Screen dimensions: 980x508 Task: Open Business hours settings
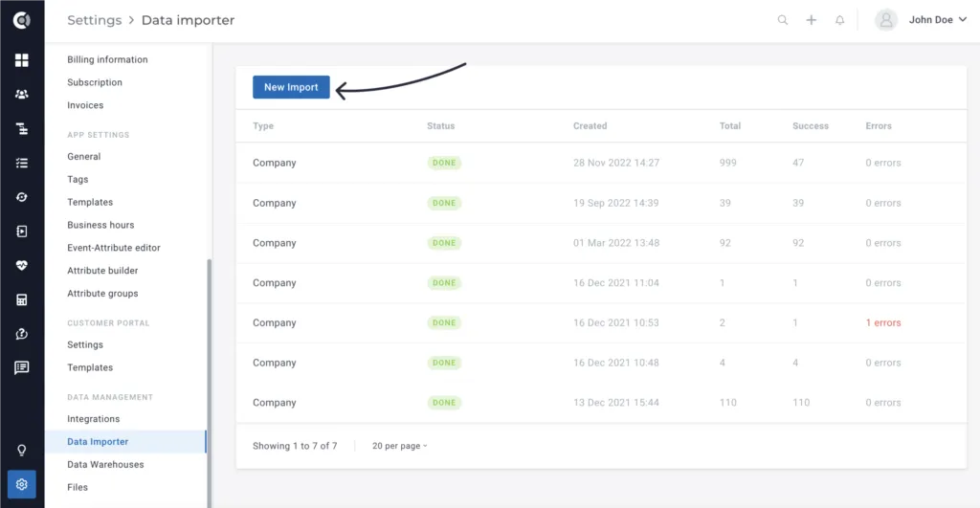click(100, 225)
